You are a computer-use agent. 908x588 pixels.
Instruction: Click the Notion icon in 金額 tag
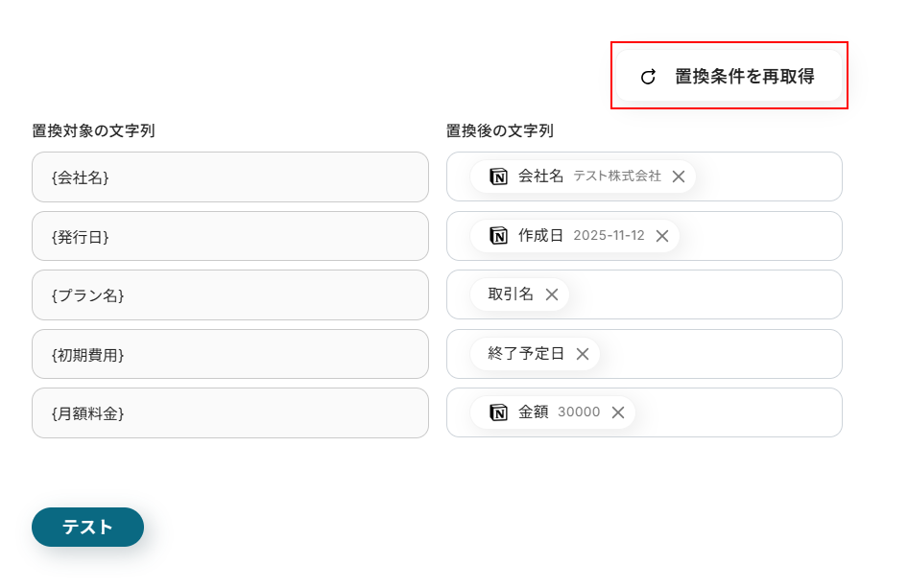pyautogui.click(x=498, y=412)
